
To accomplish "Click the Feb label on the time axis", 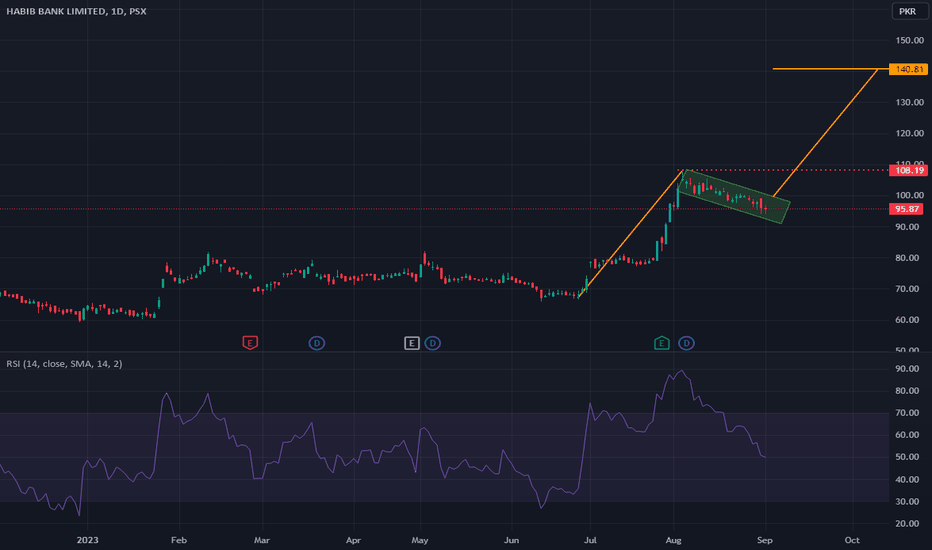I will tap(179, 540).
